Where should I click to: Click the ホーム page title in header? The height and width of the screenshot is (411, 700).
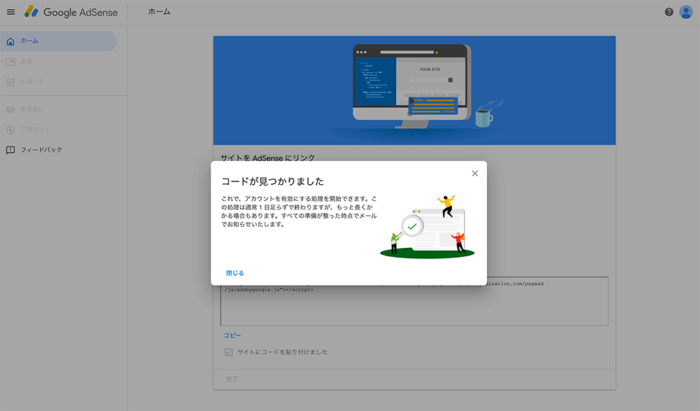(159, 12)
